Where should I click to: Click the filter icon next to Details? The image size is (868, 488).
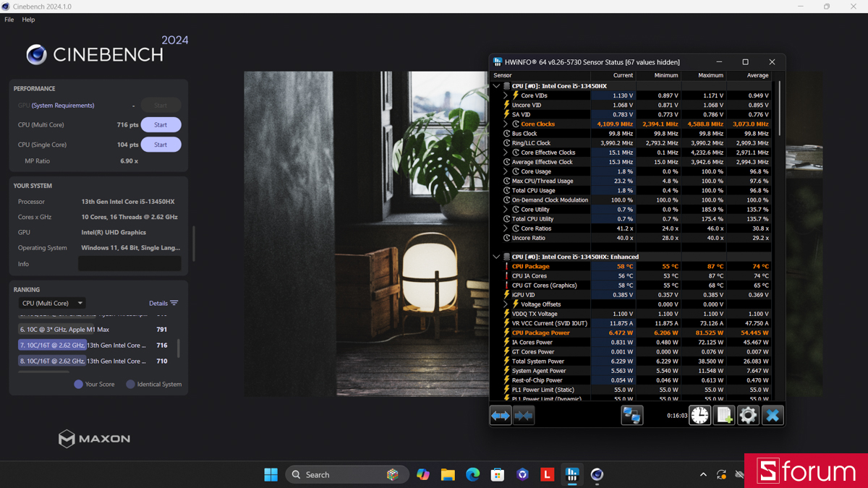tap(174, 303)
